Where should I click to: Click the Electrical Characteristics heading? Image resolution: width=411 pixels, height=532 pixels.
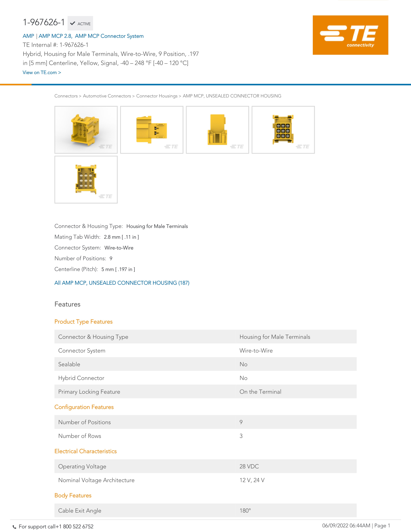85,451
